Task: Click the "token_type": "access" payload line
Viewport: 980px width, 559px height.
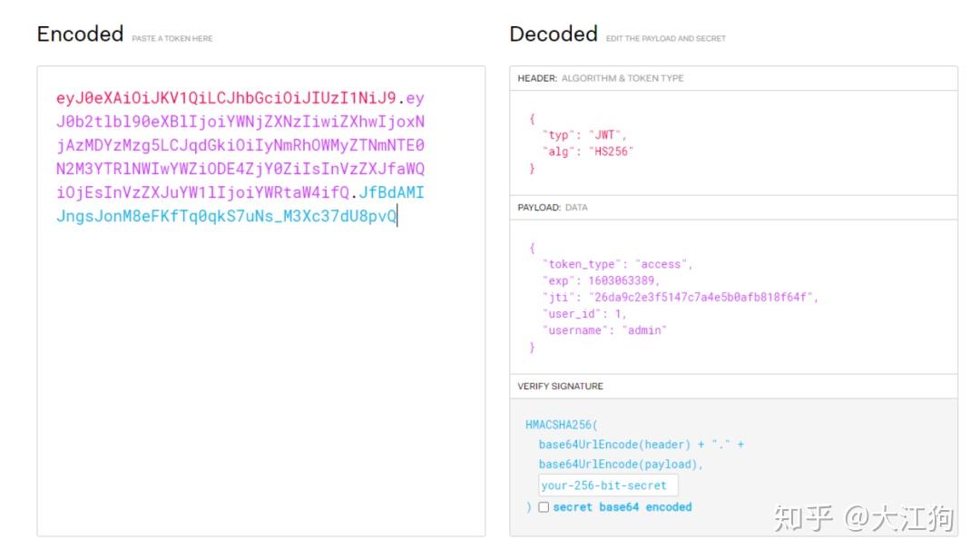Action: tap(617, 264)
